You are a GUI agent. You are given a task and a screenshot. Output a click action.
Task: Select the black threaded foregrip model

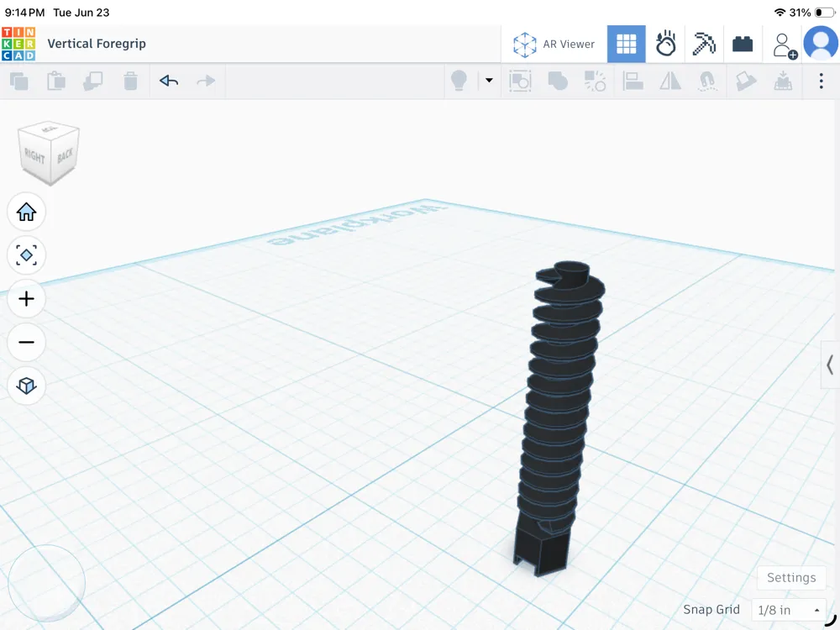(x=559, y=417)
